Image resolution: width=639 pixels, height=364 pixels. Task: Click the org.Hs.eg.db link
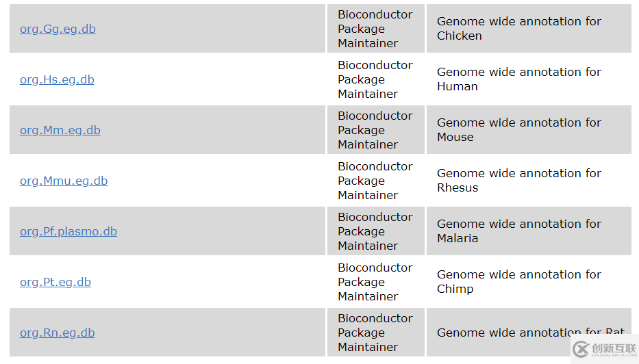(x=57, y=79)
